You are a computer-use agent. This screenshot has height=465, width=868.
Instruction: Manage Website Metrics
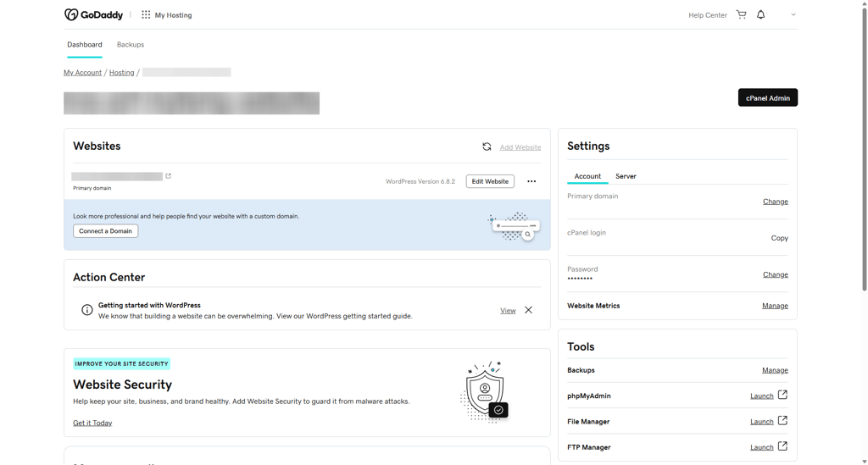click(775, 306)
